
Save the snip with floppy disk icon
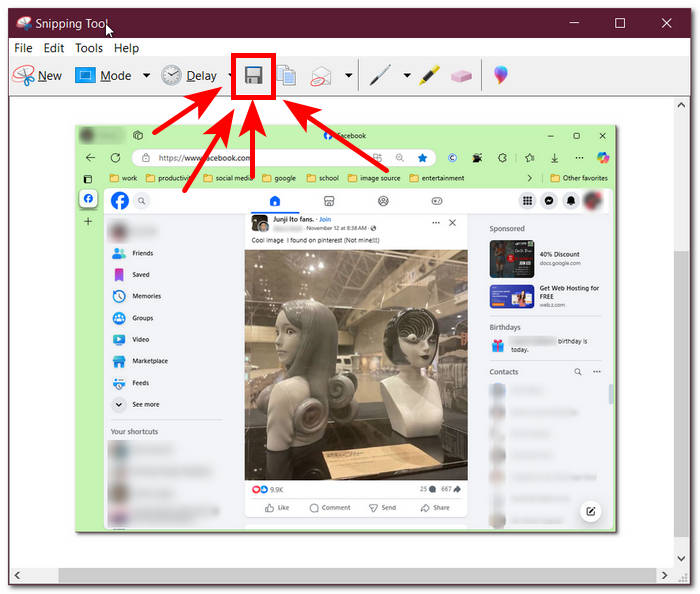click(253, 75)
